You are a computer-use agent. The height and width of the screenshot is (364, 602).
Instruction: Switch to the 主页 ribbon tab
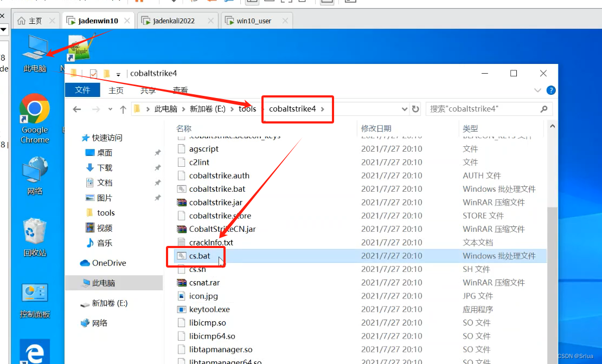116,90
